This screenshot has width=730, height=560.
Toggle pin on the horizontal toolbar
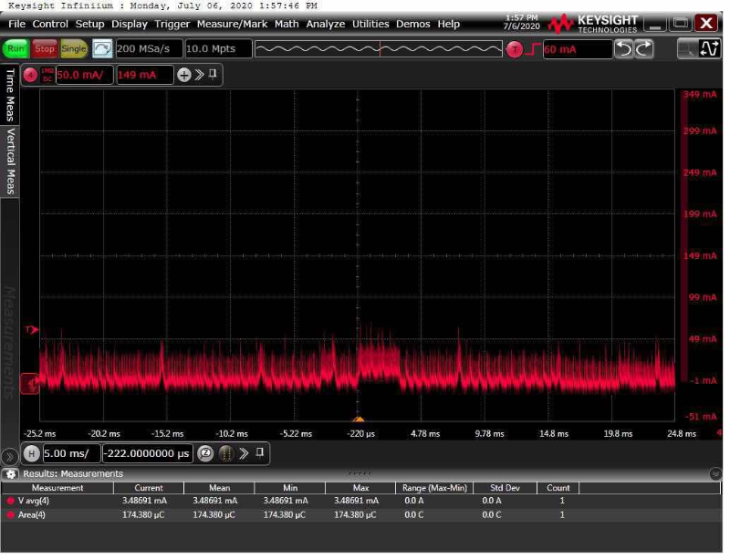tap(259, 452)
